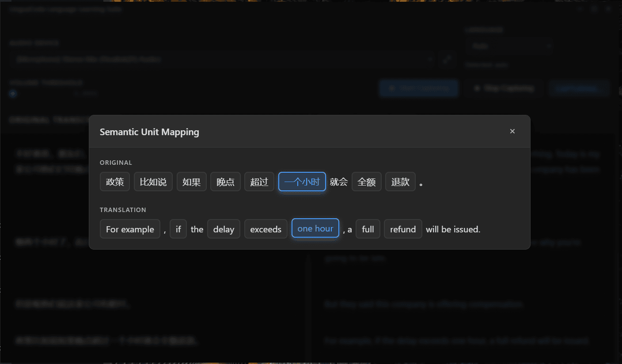Open the Language dropdown
The width and height of the screenshot is (622, 364).
509,46
